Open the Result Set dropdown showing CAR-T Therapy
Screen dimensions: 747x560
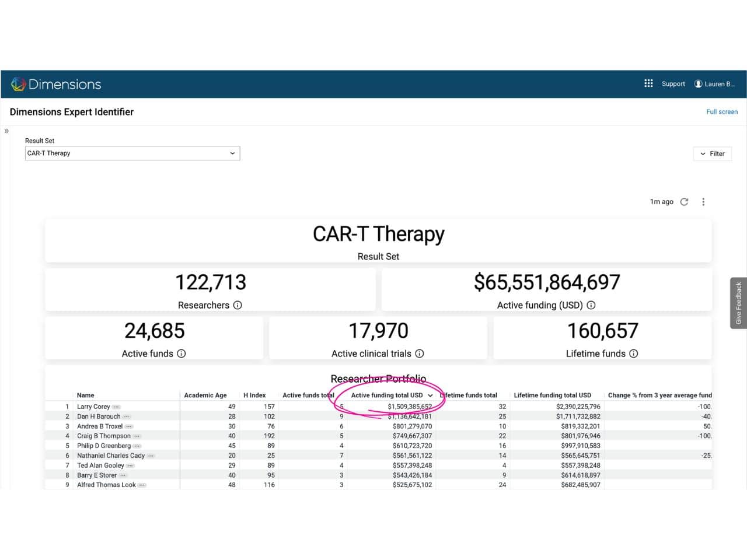point(132,153)
